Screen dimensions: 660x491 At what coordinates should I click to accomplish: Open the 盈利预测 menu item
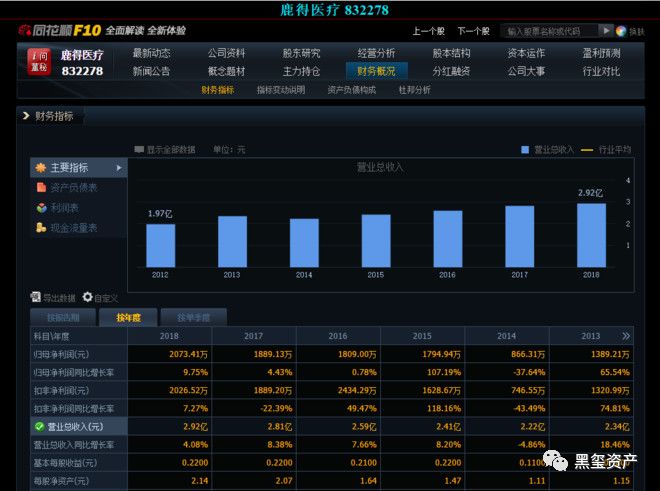click(601, 53)
